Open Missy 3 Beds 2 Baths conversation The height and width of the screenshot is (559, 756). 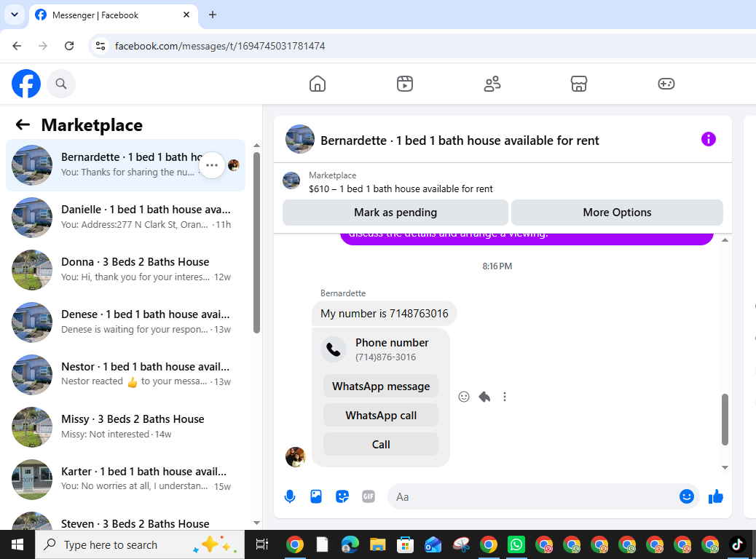tap(125, 427)
